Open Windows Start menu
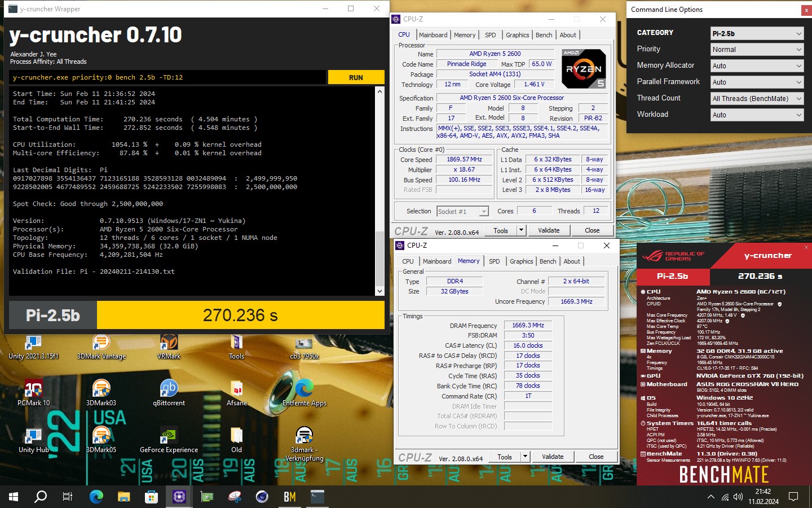 tap(14, 497)
